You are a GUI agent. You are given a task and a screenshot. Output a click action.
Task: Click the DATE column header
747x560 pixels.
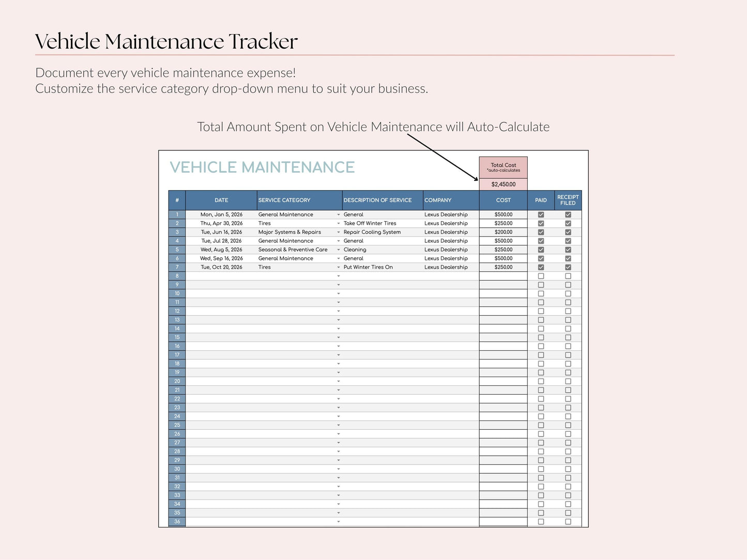221,200
